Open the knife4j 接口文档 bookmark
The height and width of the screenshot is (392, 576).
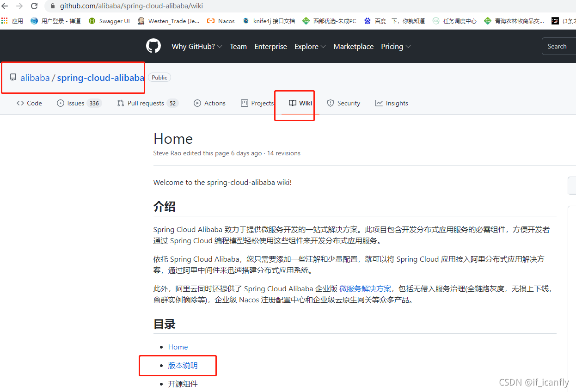(x=269, y=21)
